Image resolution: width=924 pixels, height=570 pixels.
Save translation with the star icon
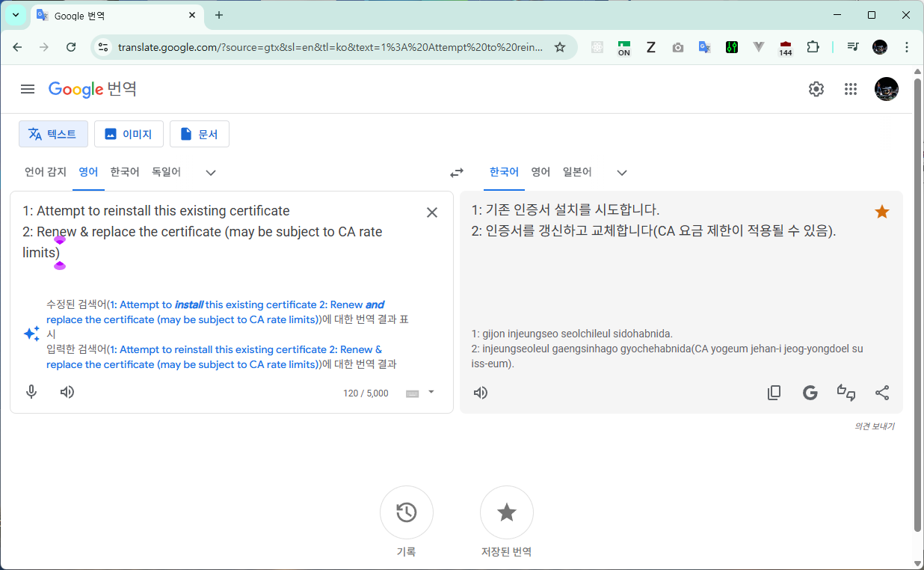click(x=882, y=212)
